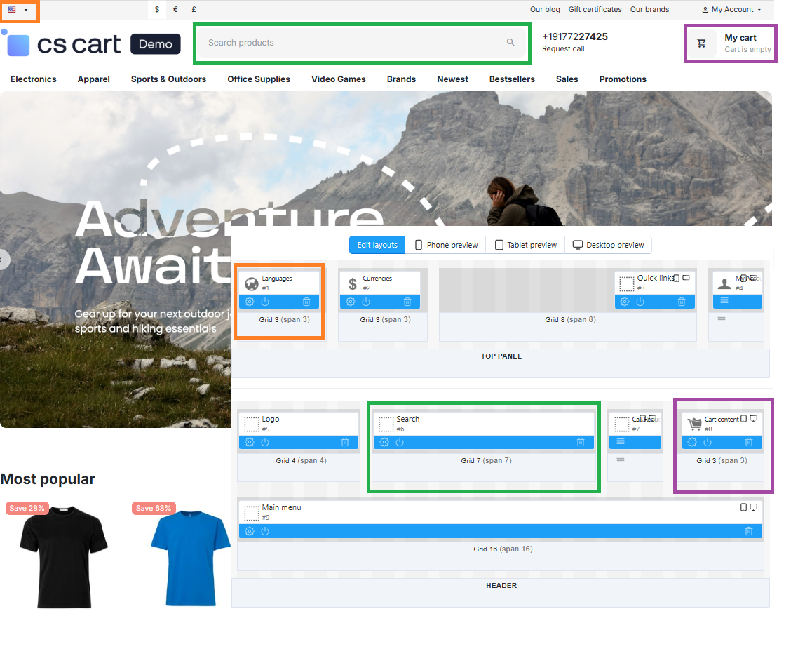Viewport: 812px width, 663px height.
Task: Delete the Currencies block with trash icon
Action: [x=407, y=302]
